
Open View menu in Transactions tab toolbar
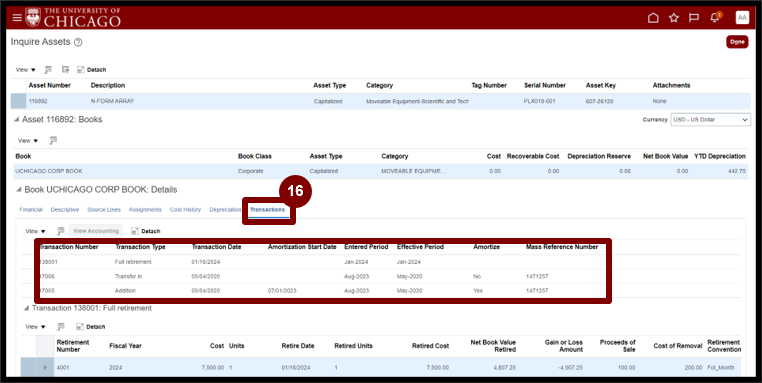tap(35, 231)
